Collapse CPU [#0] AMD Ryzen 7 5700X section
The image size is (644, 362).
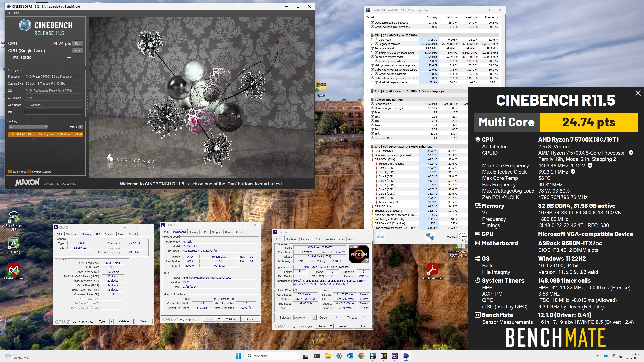tap(368, 35)
